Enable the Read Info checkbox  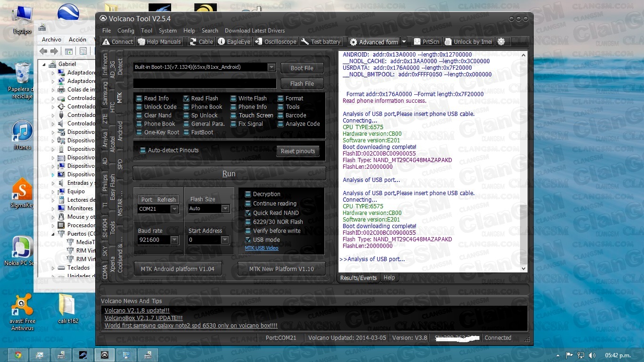coord(139,99)
